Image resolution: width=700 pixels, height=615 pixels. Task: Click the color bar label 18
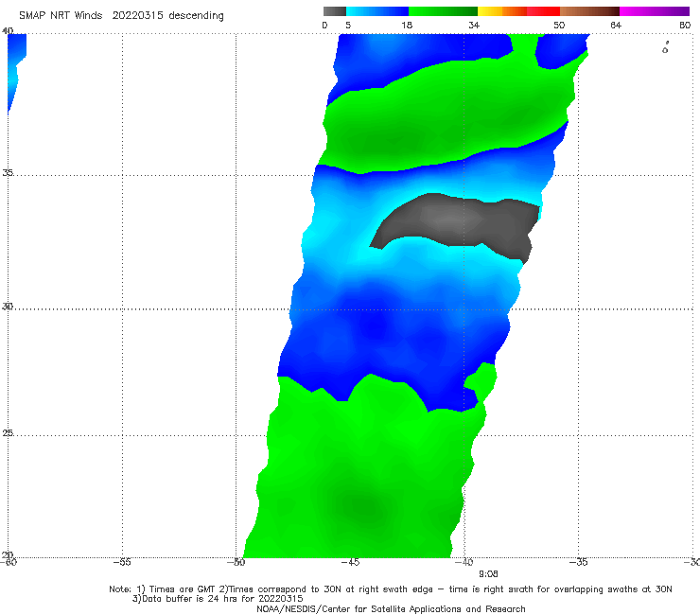tap(407, 26)
